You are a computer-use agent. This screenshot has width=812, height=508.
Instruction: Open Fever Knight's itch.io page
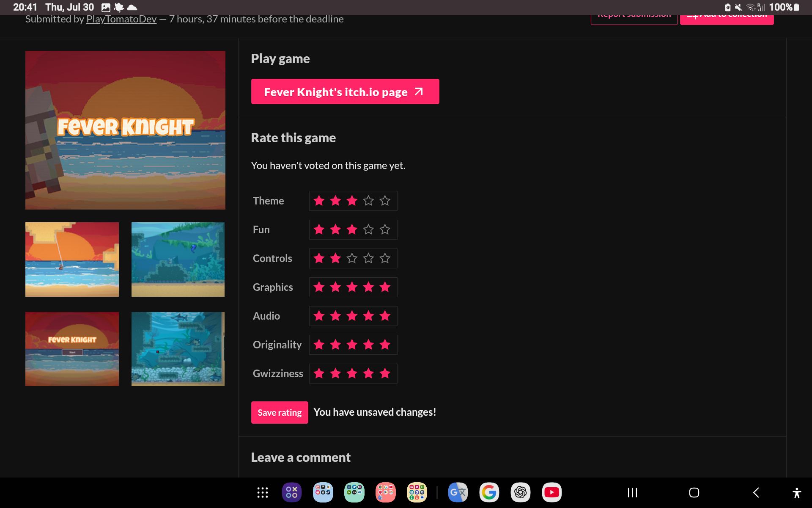point(345,91)
